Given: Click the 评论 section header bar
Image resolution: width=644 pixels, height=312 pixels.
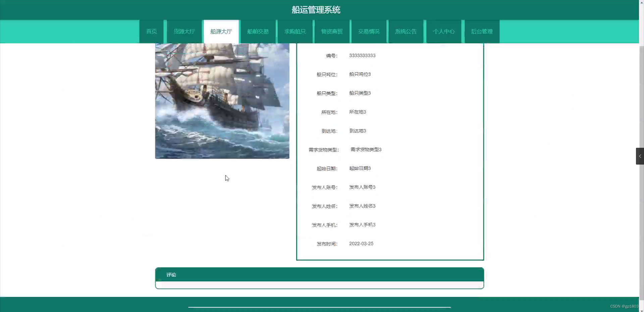Looking at the screenshot, I should click(319, 274).
